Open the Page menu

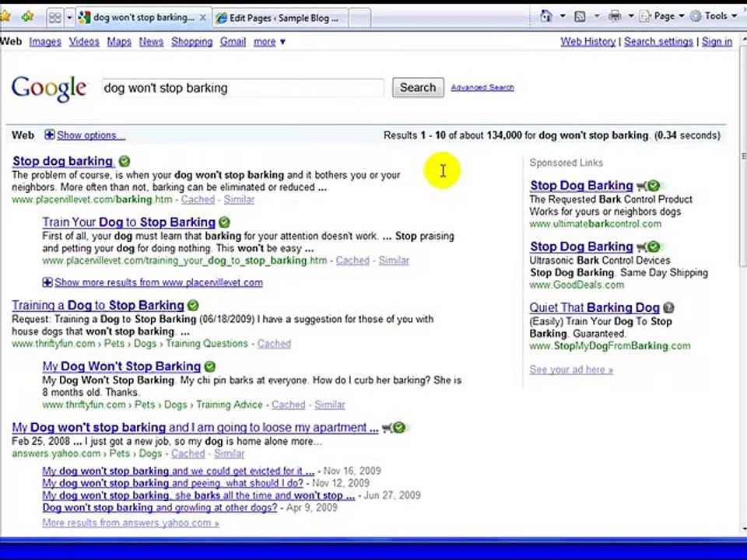(x=661, y=16)
